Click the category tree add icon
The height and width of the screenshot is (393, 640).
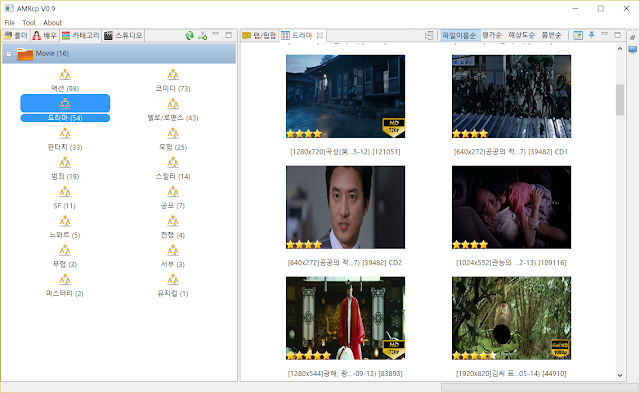click(202, 36)
